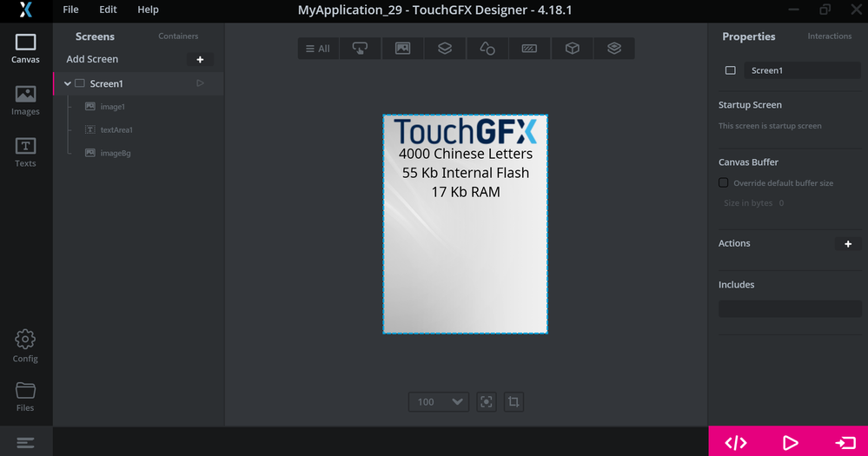
Task: Click the Includes input box
Action: coord(790,309)
